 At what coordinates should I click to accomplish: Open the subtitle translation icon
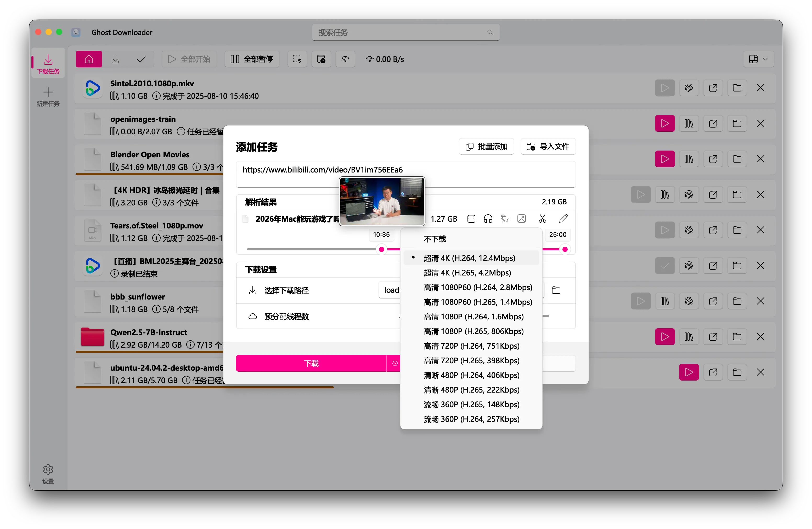505,219
